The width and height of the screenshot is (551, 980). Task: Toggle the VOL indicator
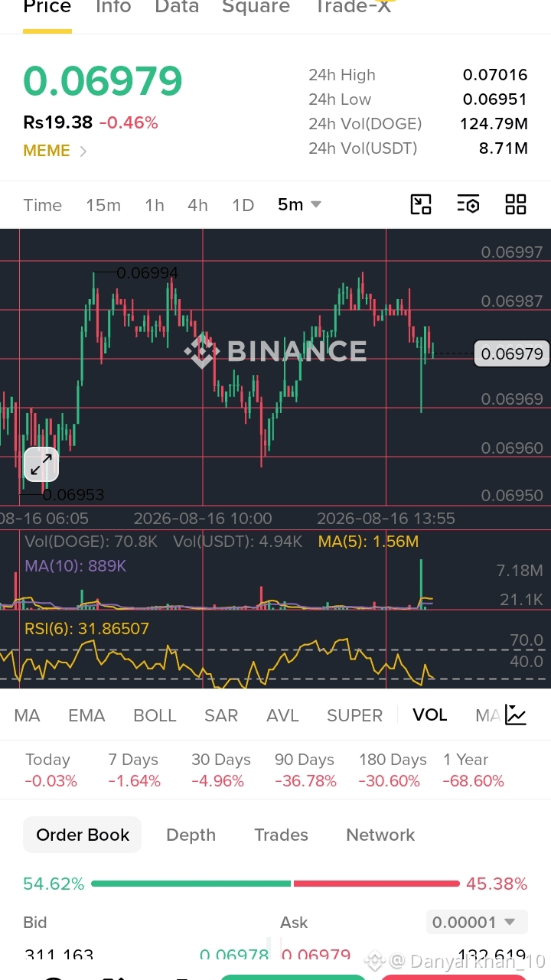point(429,715)
